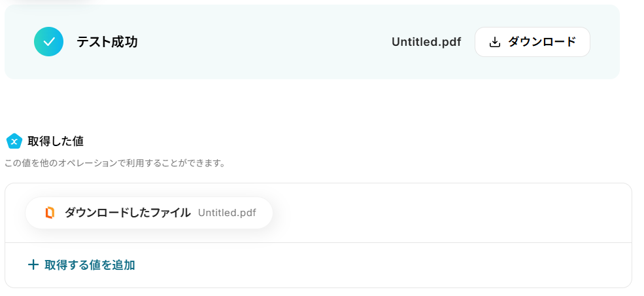Viewport: 644px width, 296px height.
Task: Click the ダウンロード label text on button
Action: click(x=542, y=42)
